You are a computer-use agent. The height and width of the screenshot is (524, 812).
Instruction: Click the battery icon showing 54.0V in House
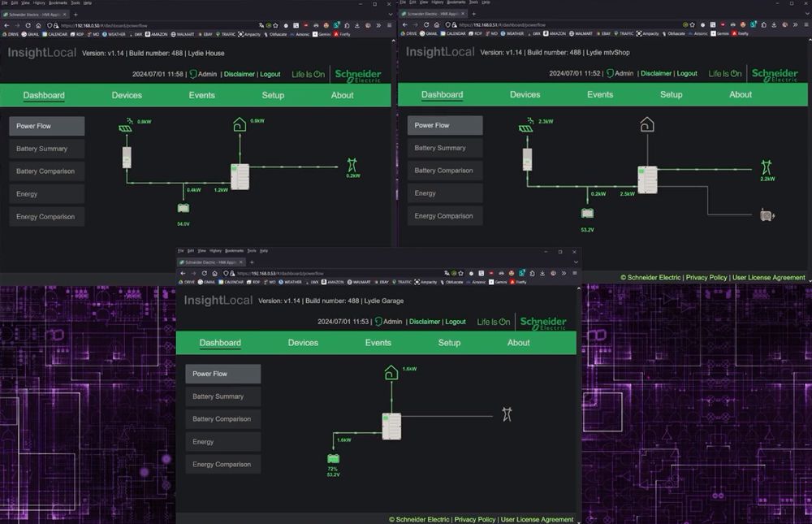tap(184, 209)
